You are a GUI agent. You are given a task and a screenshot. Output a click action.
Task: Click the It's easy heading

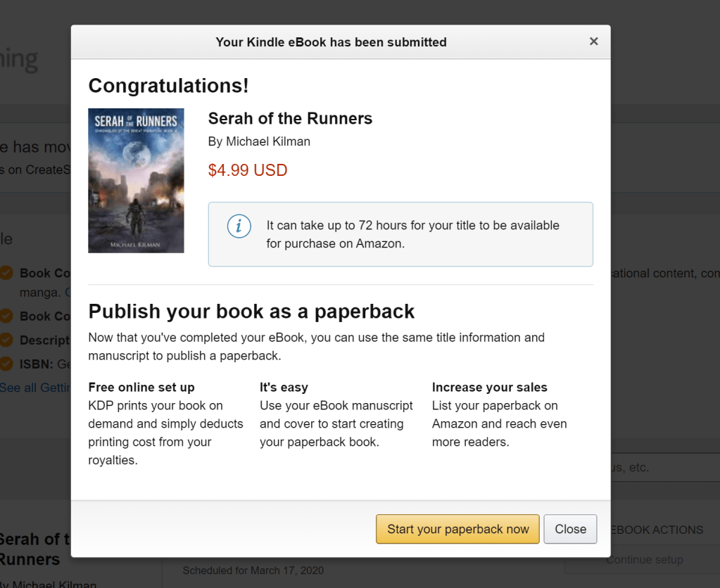[284, 388]
